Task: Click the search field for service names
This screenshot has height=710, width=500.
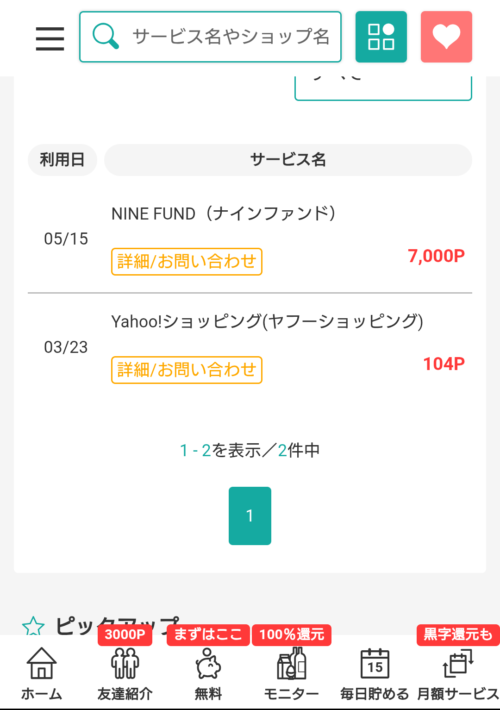Action: pyautogui.click(x=210, y=37)
